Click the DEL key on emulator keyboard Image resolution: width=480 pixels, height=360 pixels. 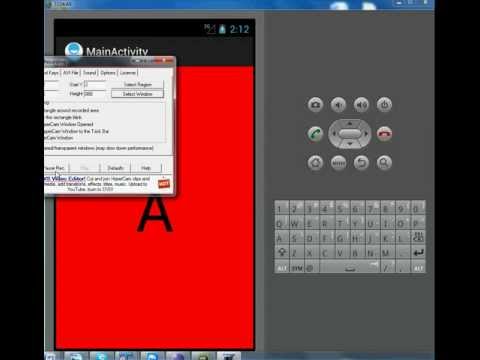pyautogui.click(x=418, y=237)
